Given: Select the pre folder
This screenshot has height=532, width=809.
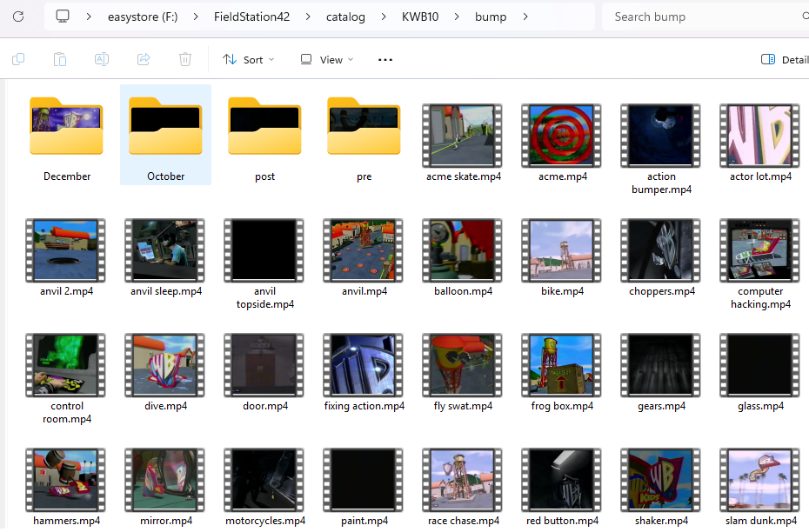Looking at the screenshot, I should click(x=364, y=135).
